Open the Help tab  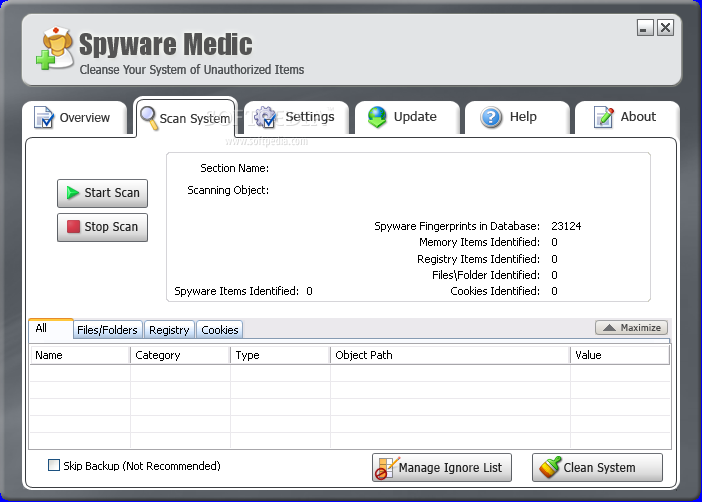coord(517,117)
